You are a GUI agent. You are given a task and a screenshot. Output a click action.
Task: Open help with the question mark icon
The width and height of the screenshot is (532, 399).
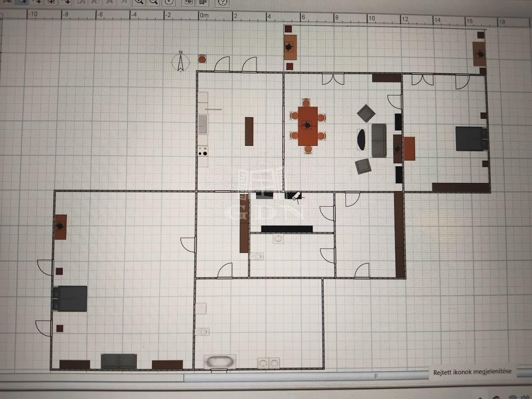[223, 2]
